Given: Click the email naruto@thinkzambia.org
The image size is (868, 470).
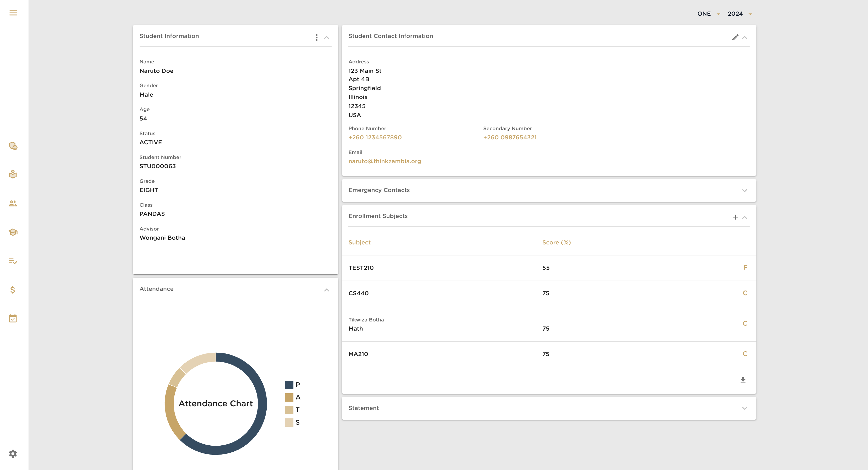Looking at the screenshot, I should [384, 161].
